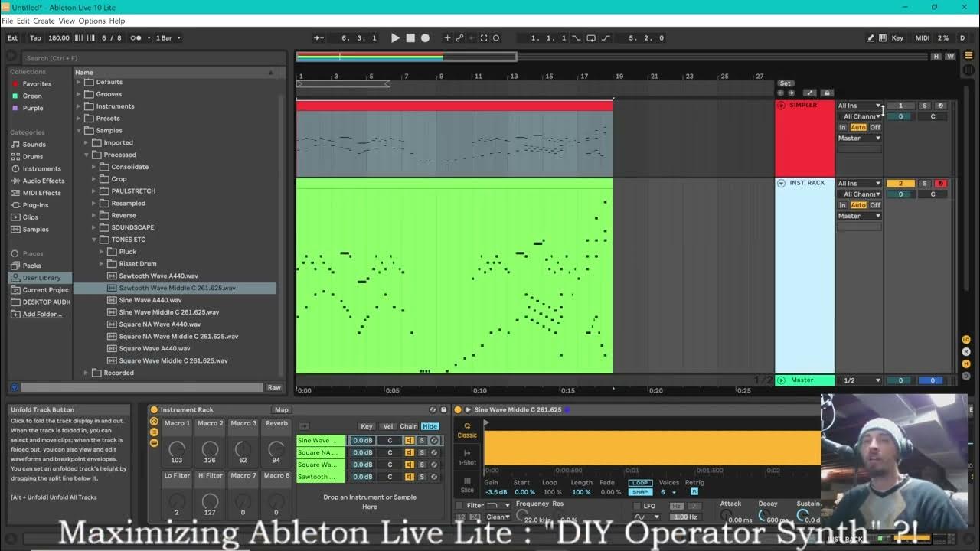
Task: Click the Ext sync button
Action: point(12,37)
